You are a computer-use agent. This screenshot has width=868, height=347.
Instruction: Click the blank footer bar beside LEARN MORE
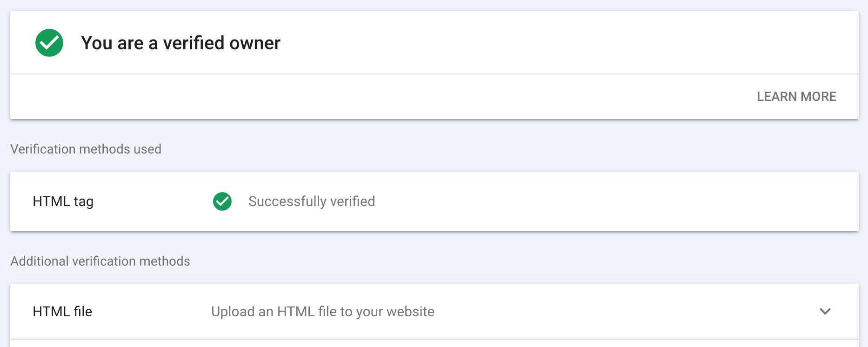pos(372,96)
